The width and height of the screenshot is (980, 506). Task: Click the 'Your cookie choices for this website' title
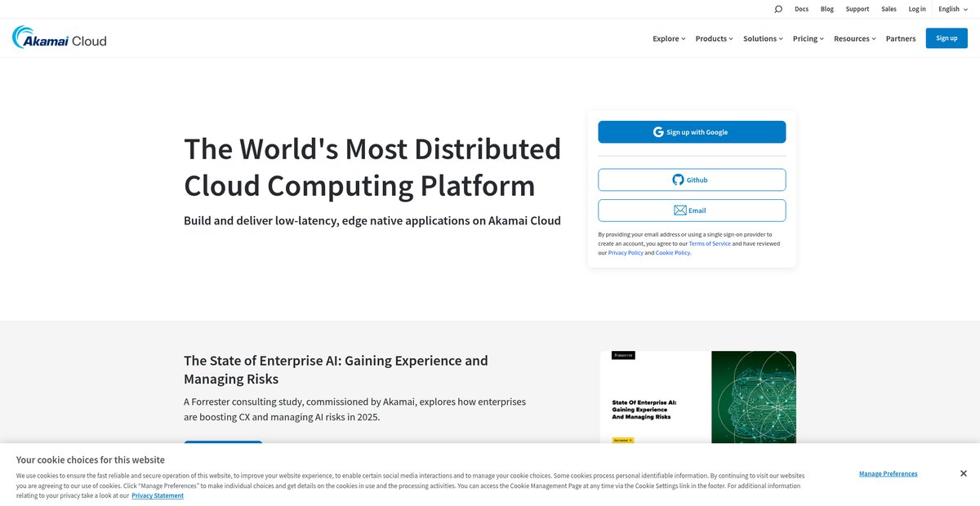click(x=91, y=459)
